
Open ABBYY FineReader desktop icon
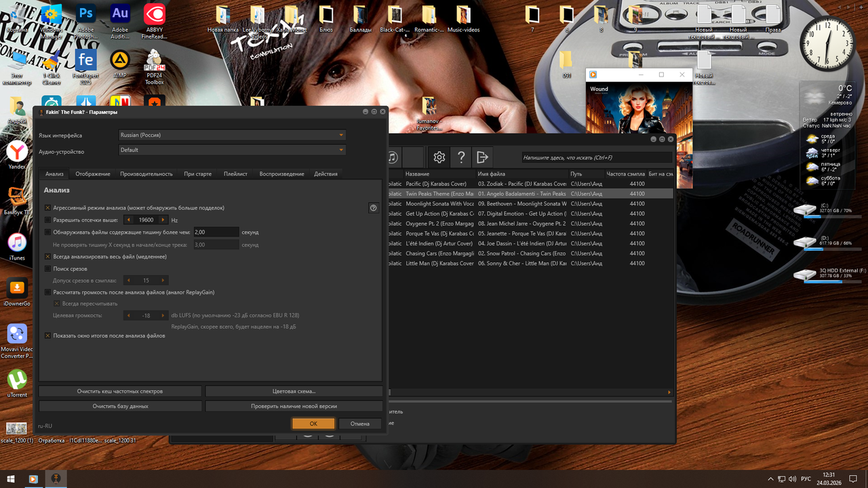pyautogui.click(x=154, y=20)
